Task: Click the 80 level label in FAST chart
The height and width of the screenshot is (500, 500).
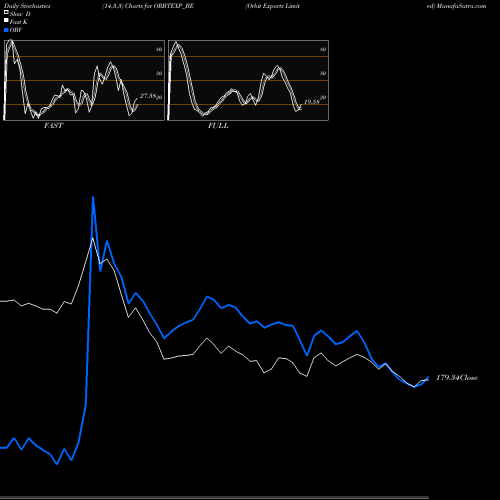Action: (x=159, y=49)
